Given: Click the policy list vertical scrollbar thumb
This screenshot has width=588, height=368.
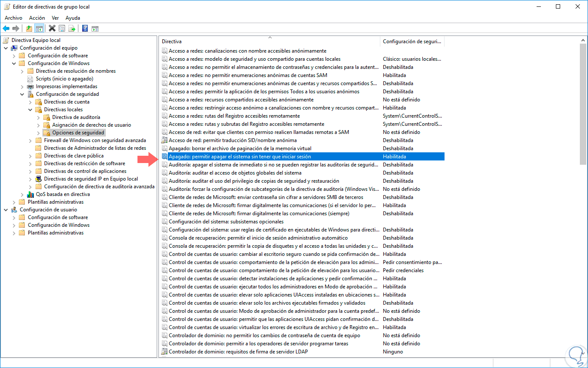Looking at the screenshot, I should point(583,104).
